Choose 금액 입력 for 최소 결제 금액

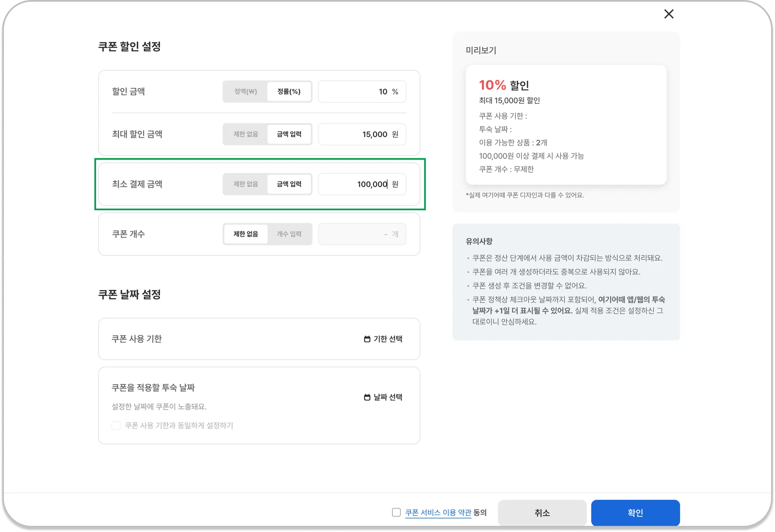click(289, 184)
